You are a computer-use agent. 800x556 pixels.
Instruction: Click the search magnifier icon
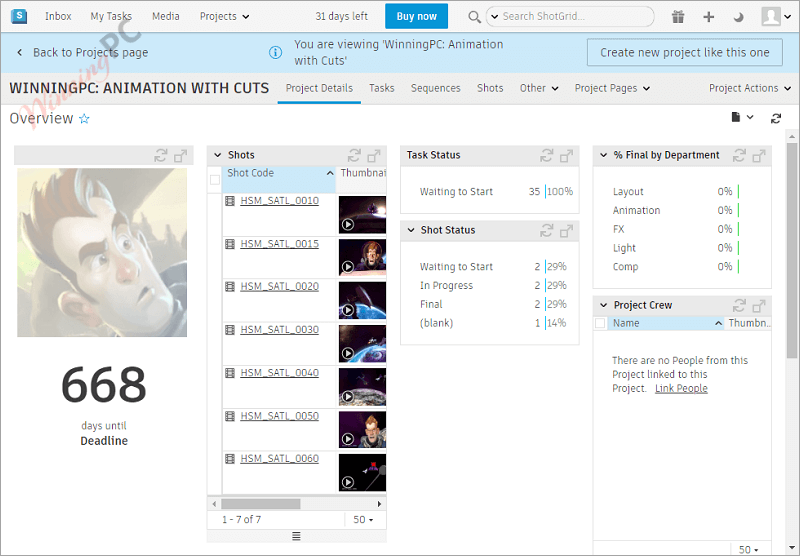[474, 17]
